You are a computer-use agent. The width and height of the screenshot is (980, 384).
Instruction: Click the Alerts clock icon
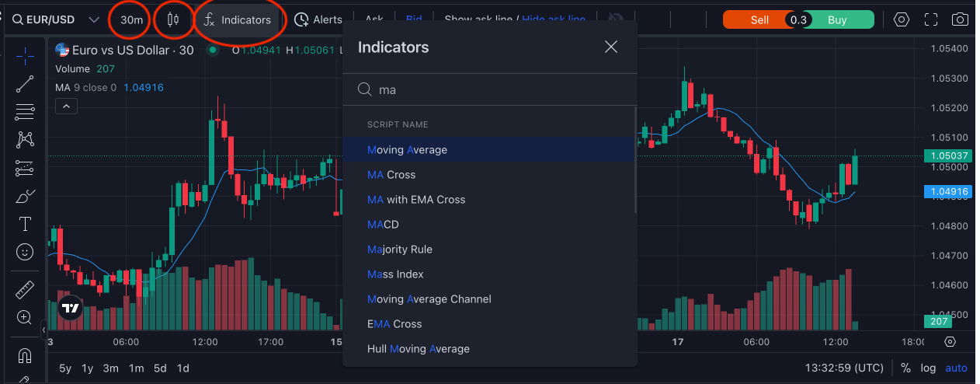coord(301,19)
